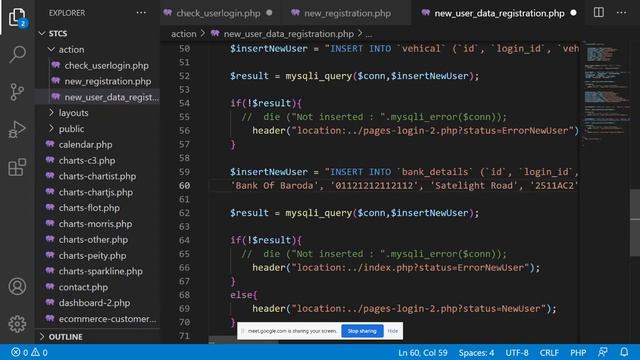Open the Search view in activity bar
The width and height of the screenshot is (640, 360).
(17, 54)
